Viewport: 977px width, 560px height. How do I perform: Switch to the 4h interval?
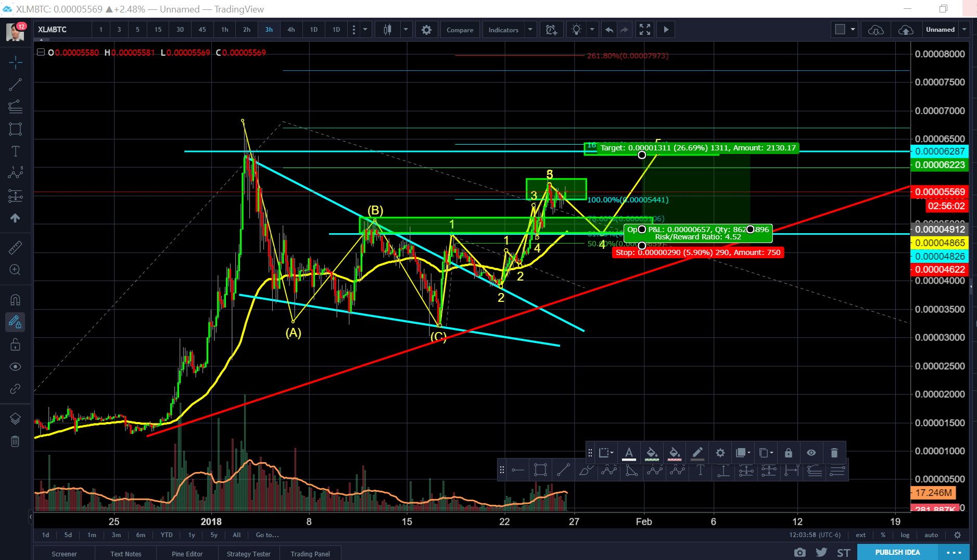coord(291,30)
